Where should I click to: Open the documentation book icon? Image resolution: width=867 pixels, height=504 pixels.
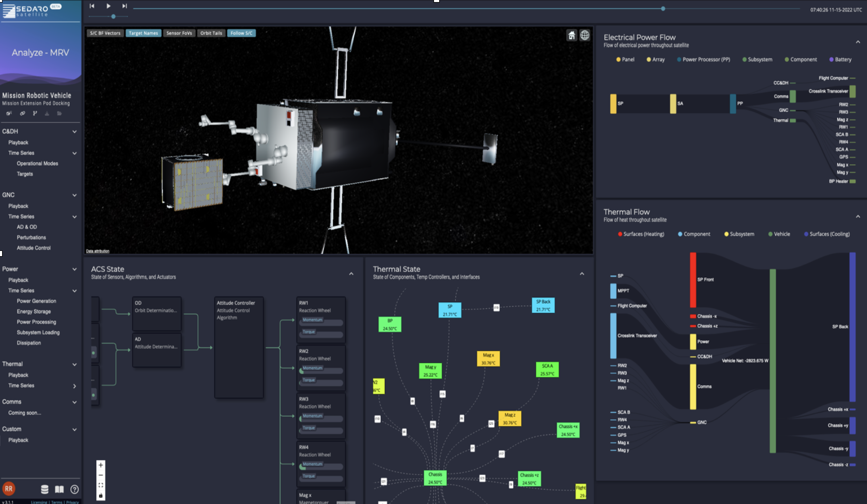pos(59,489)
